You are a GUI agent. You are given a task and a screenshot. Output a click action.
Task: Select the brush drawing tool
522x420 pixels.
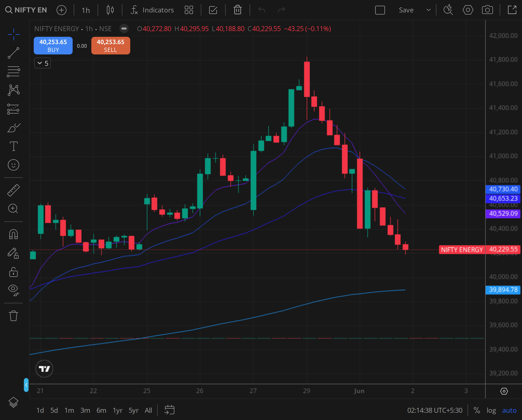[x=13, y=128]
